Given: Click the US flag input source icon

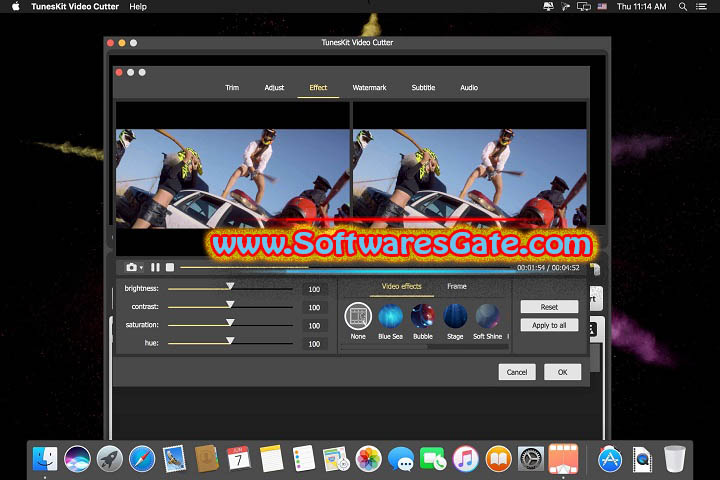Looking at the screenshot, I should point(602,6).
